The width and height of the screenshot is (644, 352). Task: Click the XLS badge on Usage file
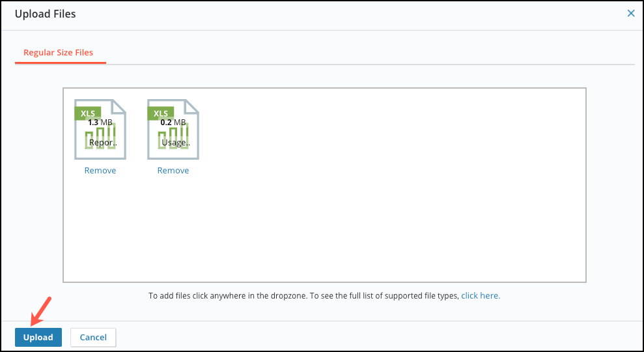(x=161, y=113)
